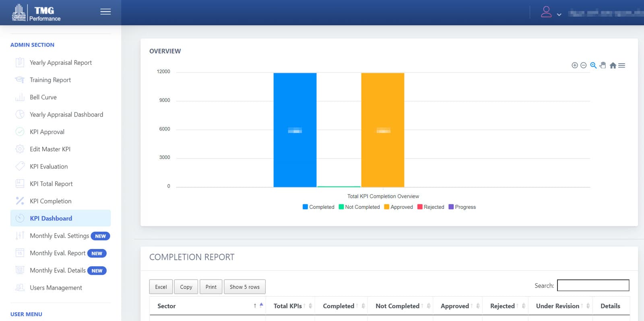Focus the Search input field
This screenshot has height=321, width=644.
point(593,285)
